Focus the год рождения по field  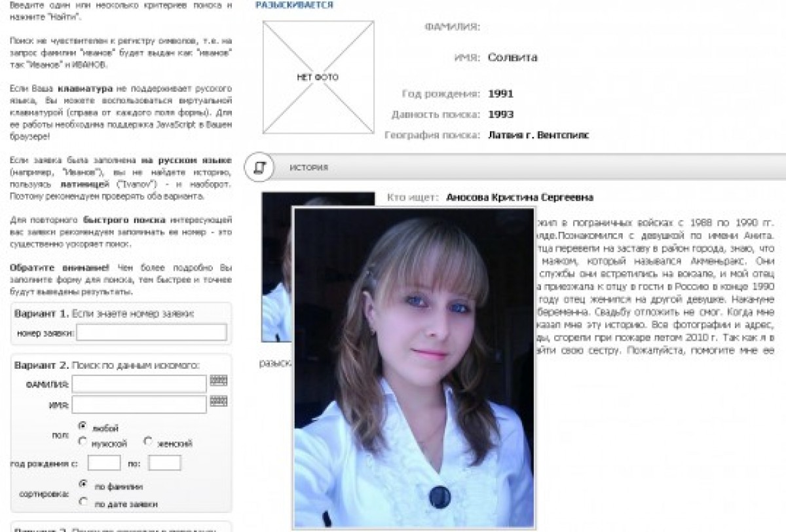coord(164,463)
